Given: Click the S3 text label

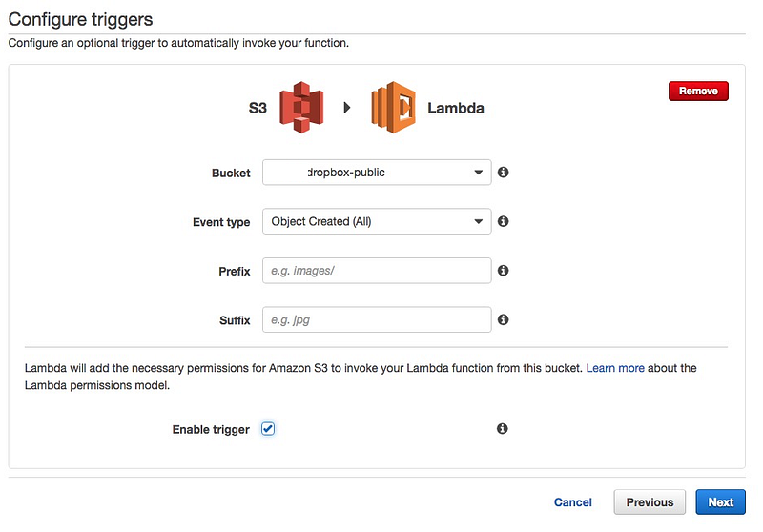Looking at the screenshot, I should tap(258, 108).
